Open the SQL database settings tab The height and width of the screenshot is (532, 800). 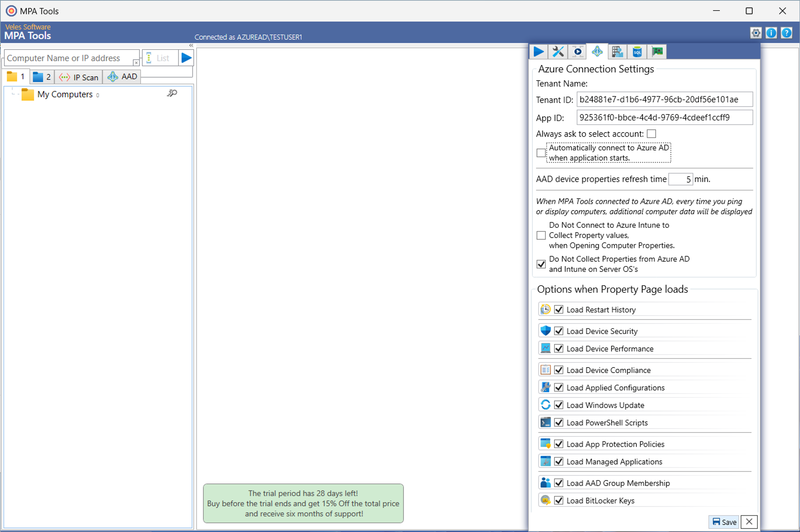click(637, 52)
